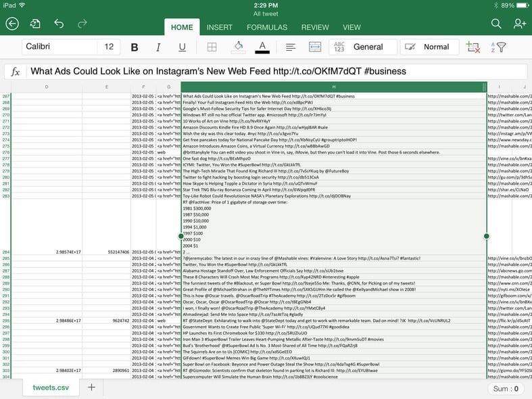The width and height of the screenshot is (532, 399).
Task: Select 'Finally! Your Full Instagram Feed' cell
Action: [334, 103]
